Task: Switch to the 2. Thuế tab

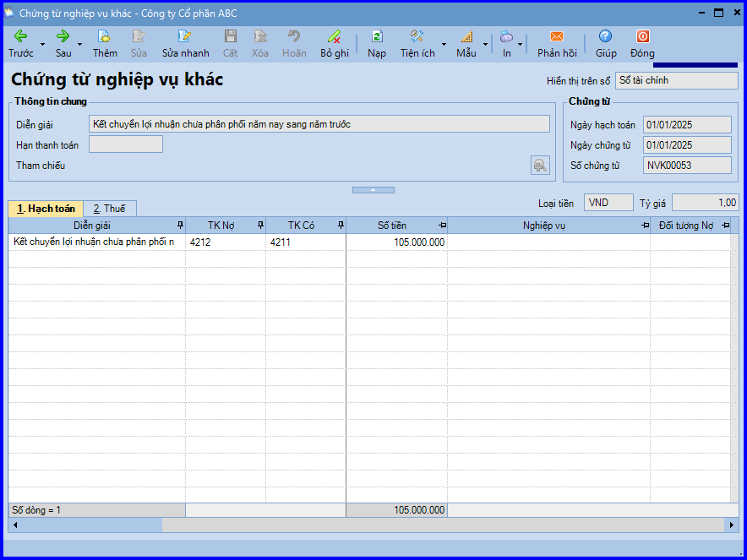Action: pos(110,209)
